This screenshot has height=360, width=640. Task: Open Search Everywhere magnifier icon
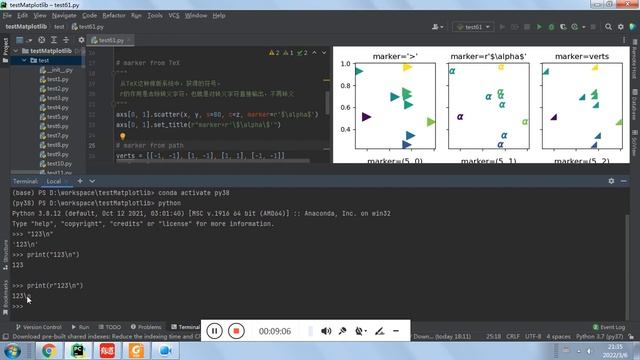pos(608,27)
